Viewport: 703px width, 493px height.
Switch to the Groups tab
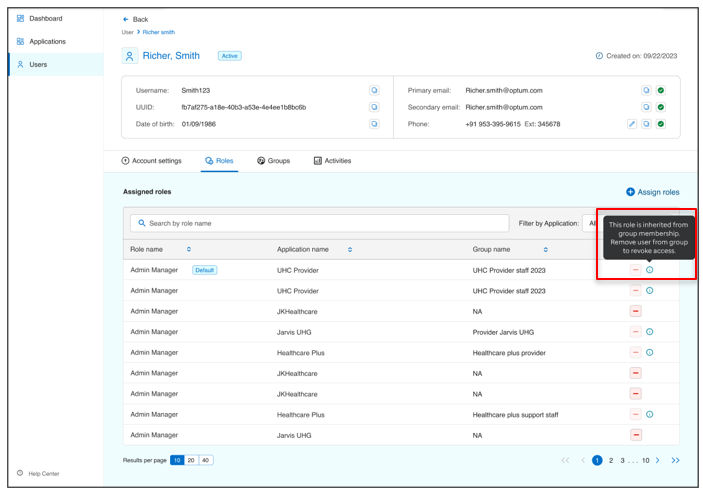pos(273,161)
